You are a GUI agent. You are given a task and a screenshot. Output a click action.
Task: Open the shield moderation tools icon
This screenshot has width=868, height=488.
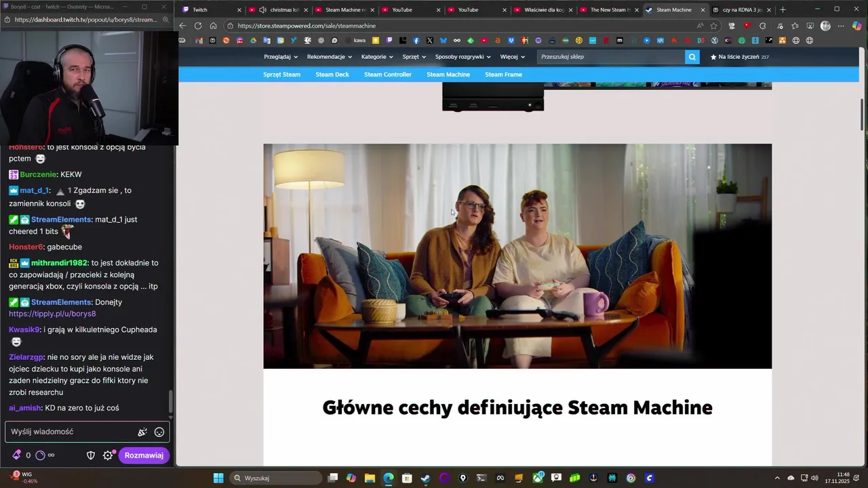pos(91,455)
